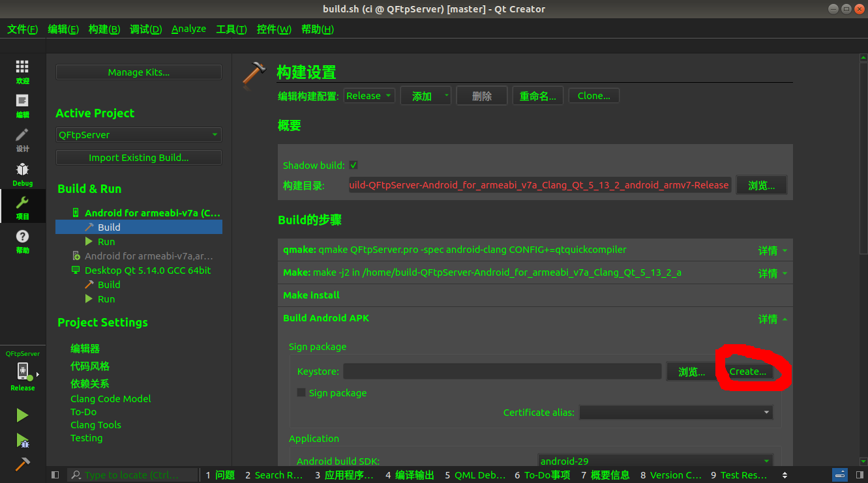Click the Manage Kits... button
This screenshot has width=868, height=483.
(x=139, y=72)
